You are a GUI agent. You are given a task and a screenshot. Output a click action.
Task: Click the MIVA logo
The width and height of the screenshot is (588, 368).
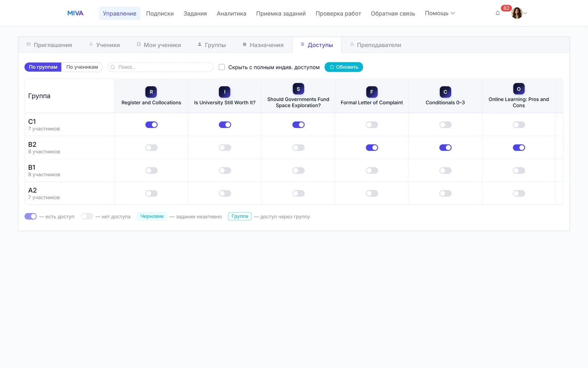coord(75,13)
